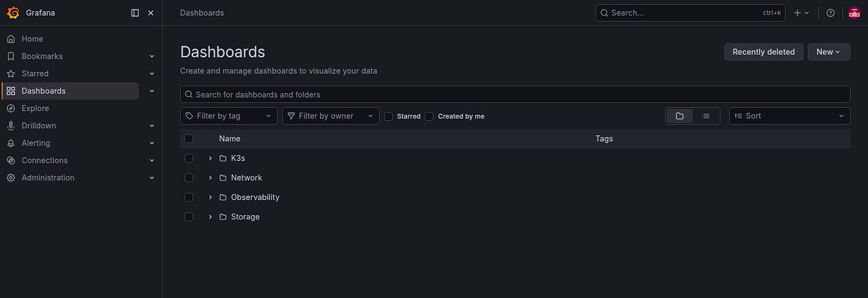
Task: Expand the Bookmarks section chevron
Action: [x=151, y=56]
